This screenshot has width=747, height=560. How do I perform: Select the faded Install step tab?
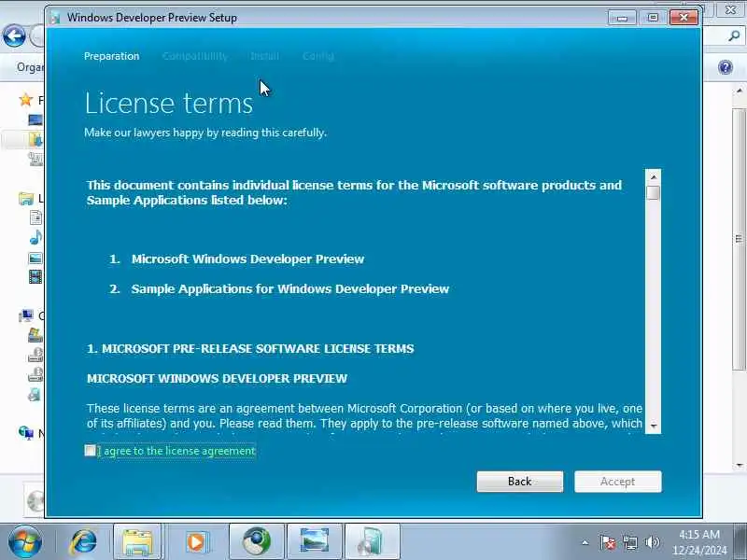point(265,56)
